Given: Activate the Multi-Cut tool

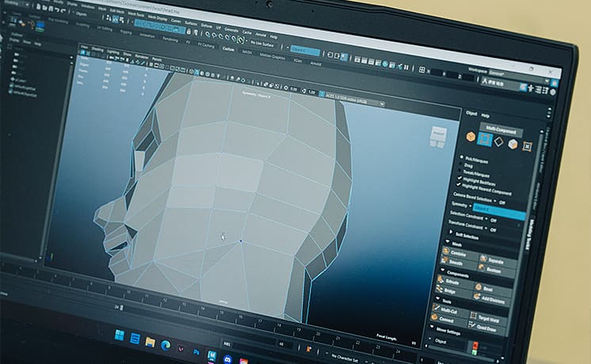Looking at the screenshot, I should point(449,311).
